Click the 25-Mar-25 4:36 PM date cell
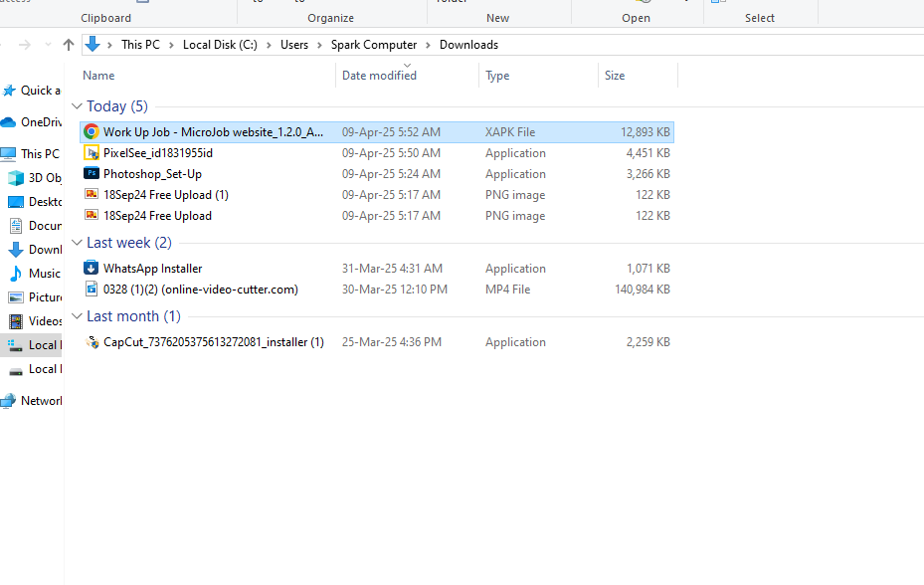This screenshot has width=924, height=585. (x=391, y=342)
